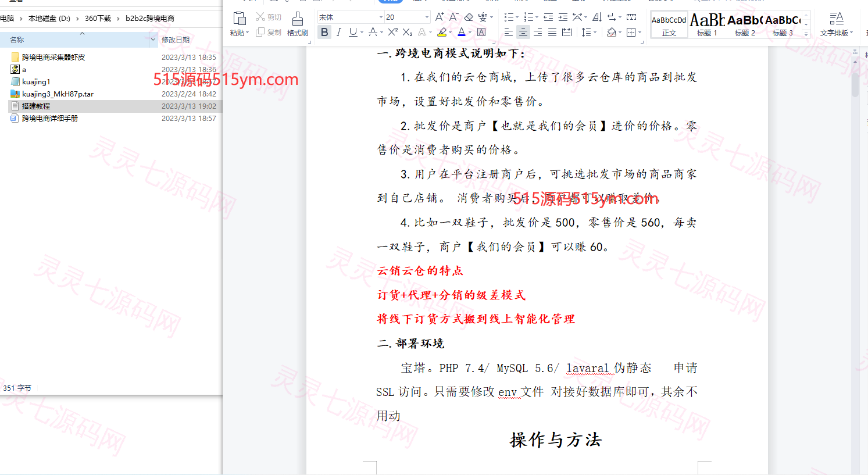Viewport: 868px width, 475px height.
Task: Expand the styles gallery more arrow
Action: [x=806, y=34]
